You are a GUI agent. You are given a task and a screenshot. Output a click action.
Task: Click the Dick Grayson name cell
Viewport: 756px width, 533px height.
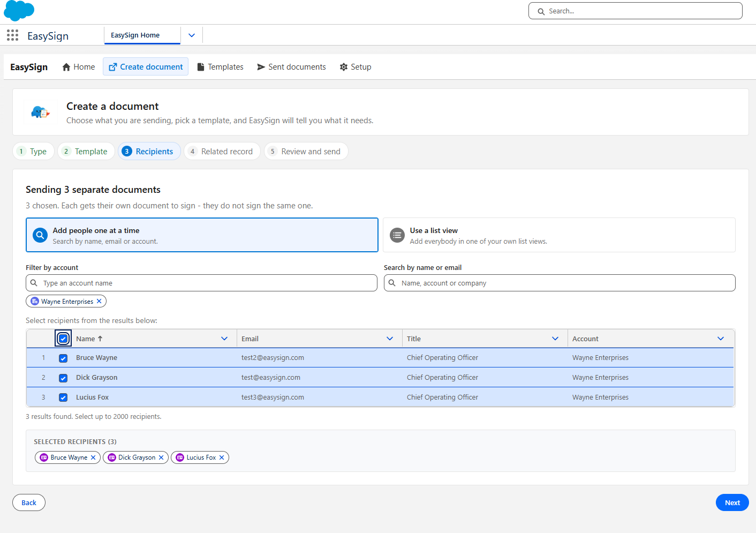[x=96, y=378]
